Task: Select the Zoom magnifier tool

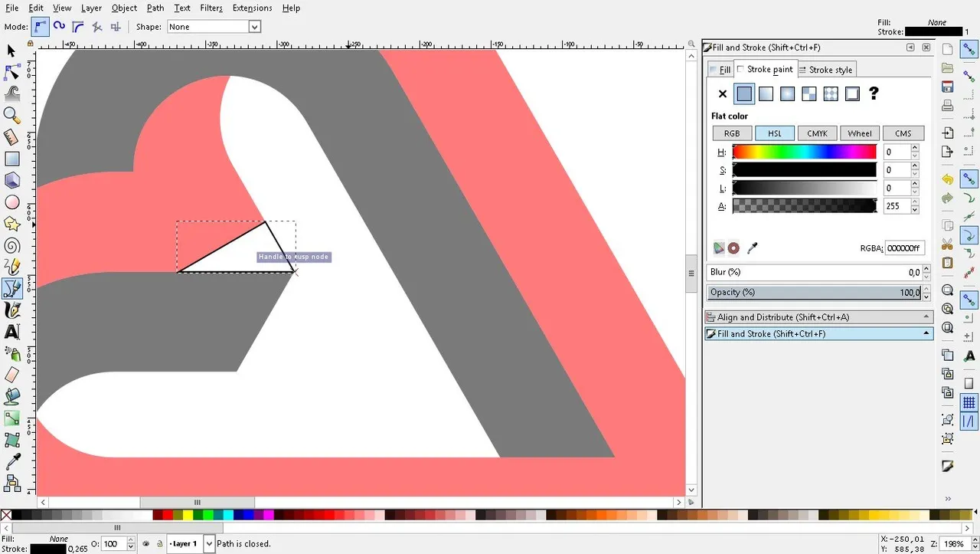Action: [11, 115]
